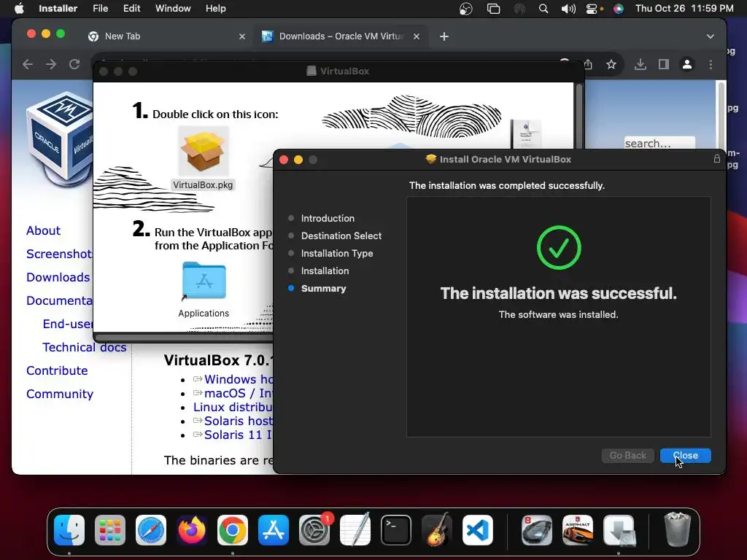
Task: Open the Downloads stack in Dock
Action: pos(619,530)
